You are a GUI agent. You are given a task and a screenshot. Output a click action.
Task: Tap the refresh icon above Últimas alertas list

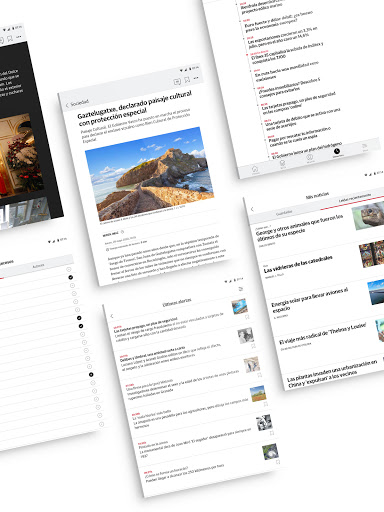(241, 289)
